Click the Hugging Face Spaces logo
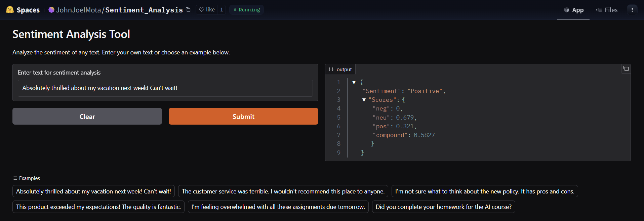Screen dimensions: 644x221 click(10, 10)
